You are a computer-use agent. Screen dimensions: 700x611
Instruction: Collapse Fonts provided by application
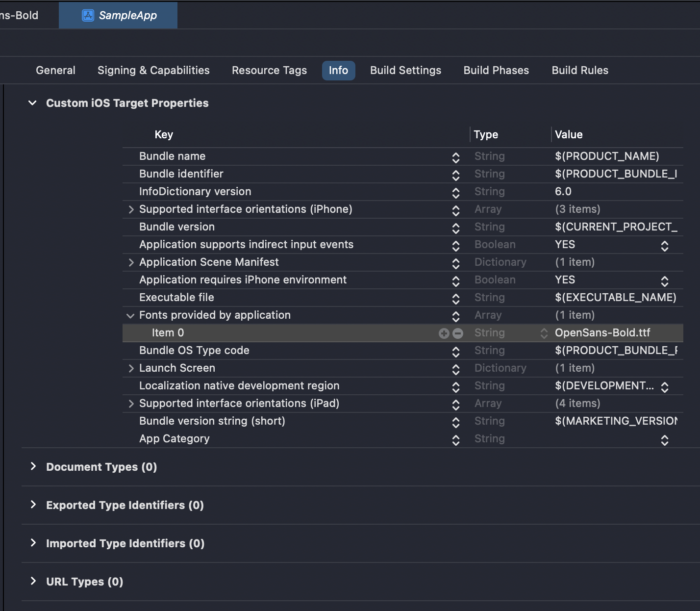[x=130, y=315]
